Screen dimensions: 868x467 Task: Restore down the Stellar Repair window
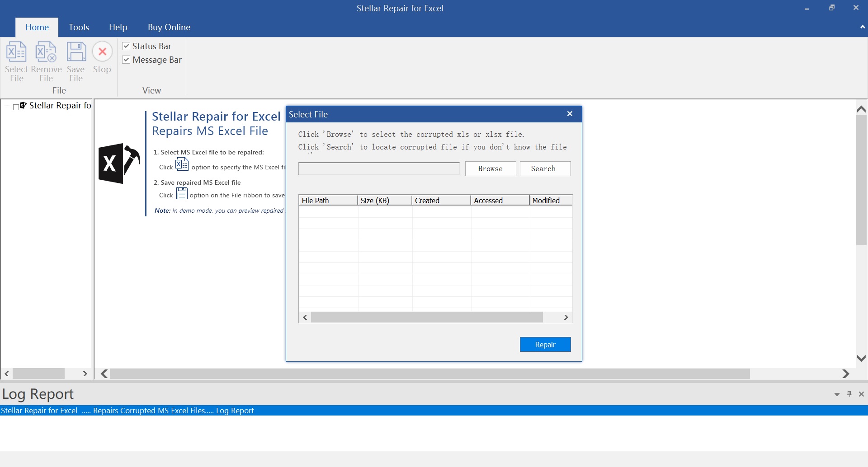pos(831,8)
